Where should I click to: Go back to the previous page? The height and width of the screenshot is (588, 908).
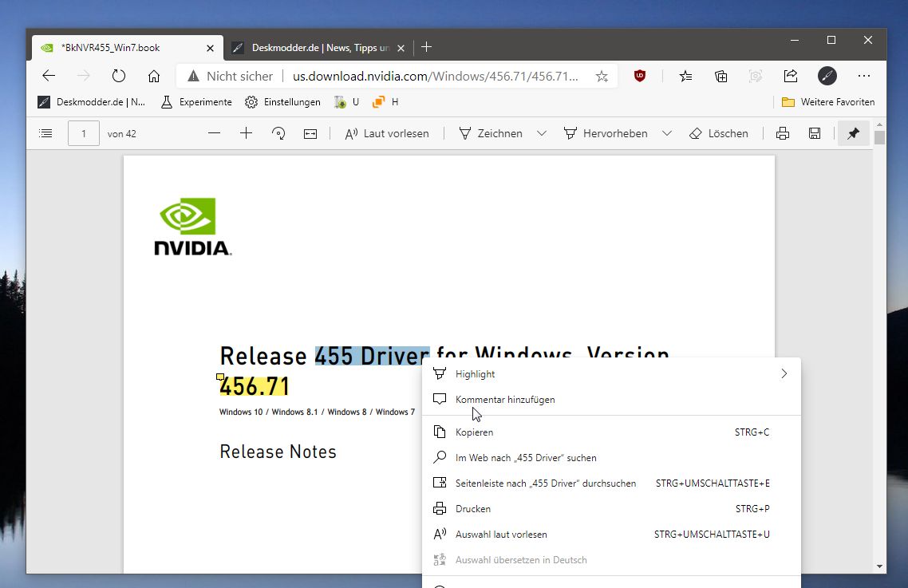(49, 76)
